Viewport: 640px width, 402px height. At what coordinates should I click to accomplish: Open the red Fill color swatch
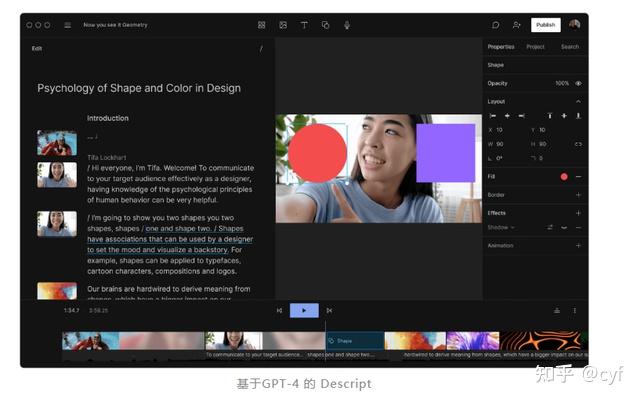coord(564,177)
